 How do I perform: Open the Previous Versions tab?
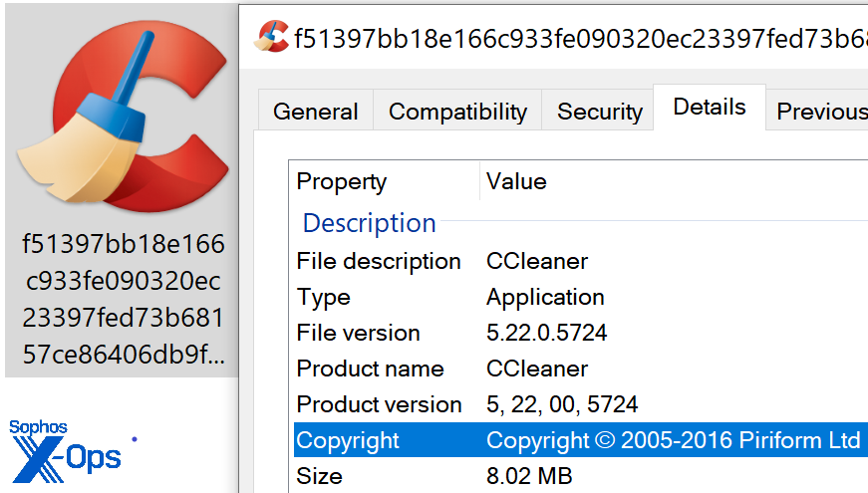point(821,112)
